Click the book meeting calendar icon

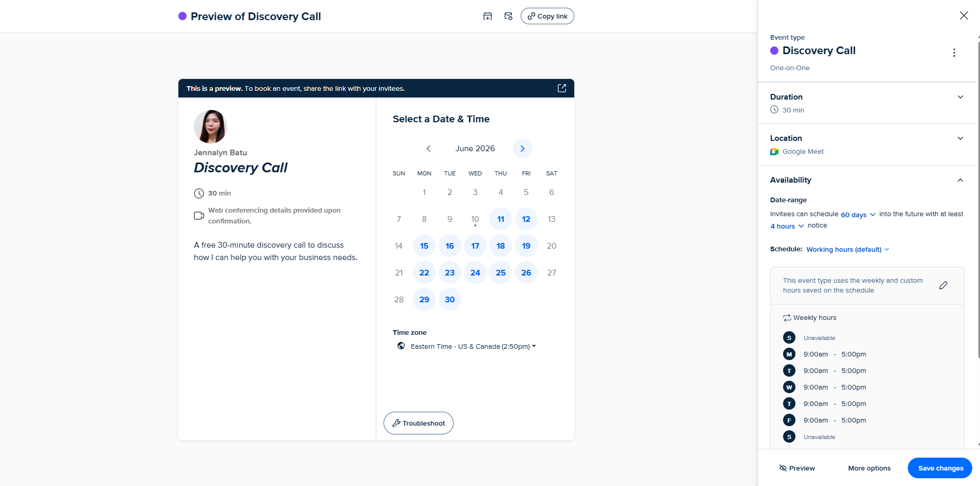click(x=488, y=16)
